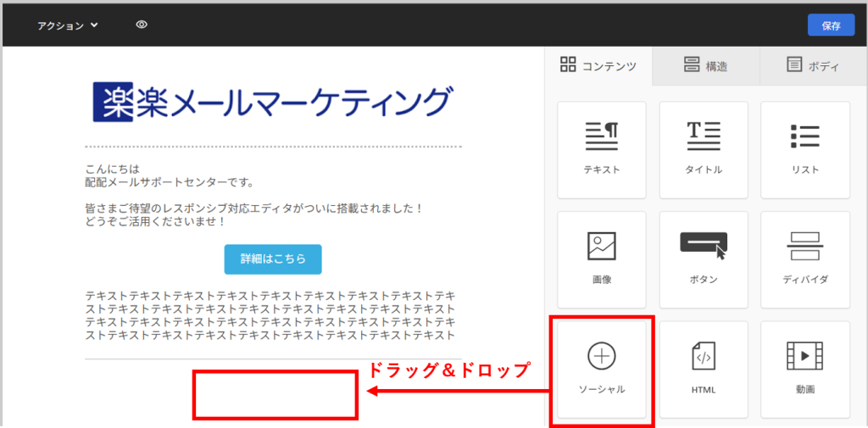Select the ボタン content block
This screenshot has height=428, width=868.
pyautogui.click(x=704, y=259)
